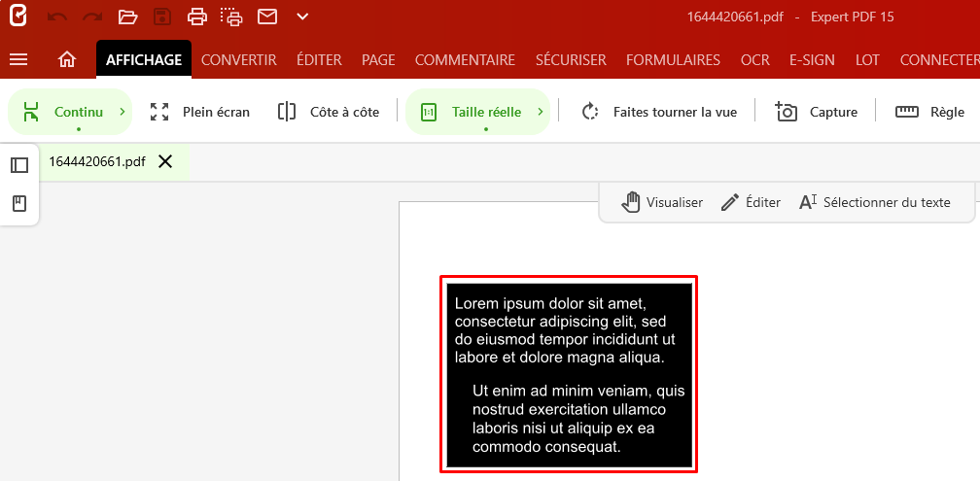Click the batch print icon
This screenshot has height=481, width=980.
231,17
